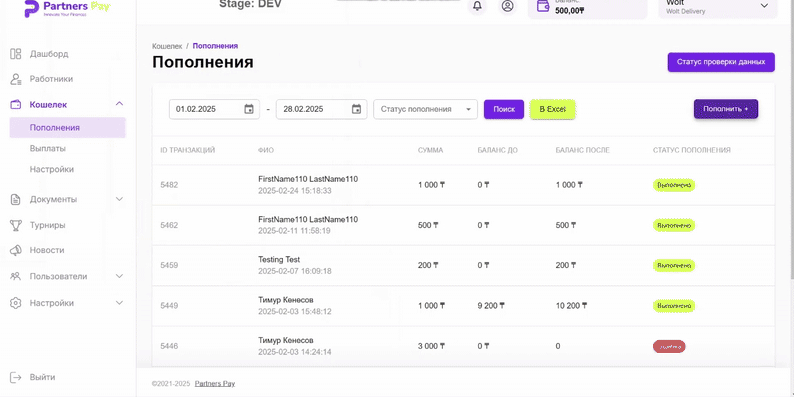This screenshot has height=397, width=794.
Task: Click the 9 200 ₸ balance-before value
Action: pos(491,306)
